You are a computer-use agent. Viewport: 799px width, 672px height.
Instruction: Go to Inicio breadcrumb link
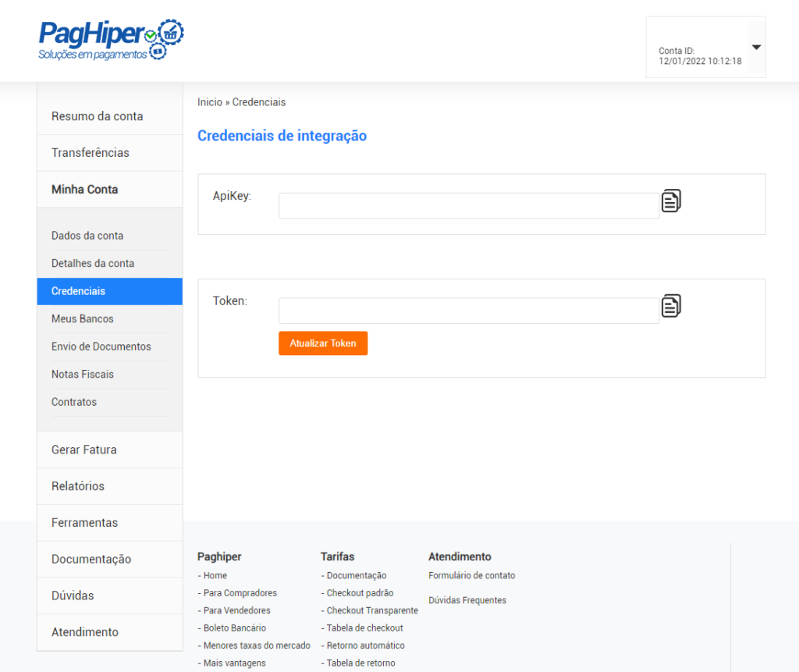point(209,102)
